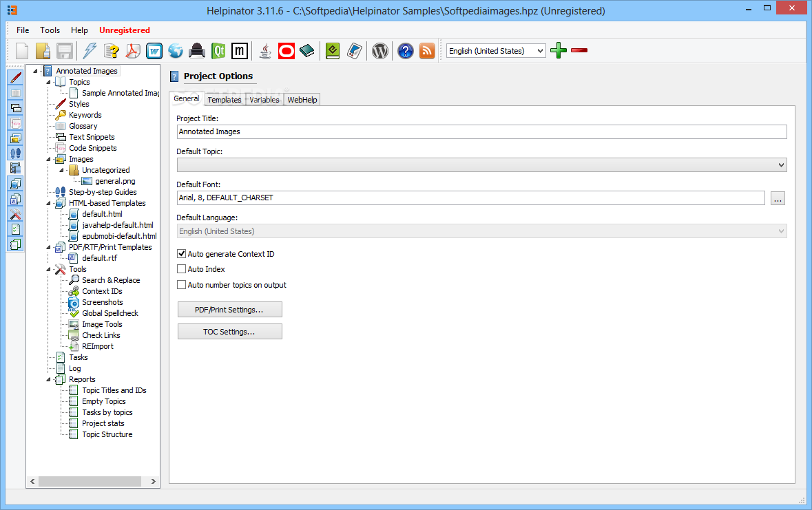Select Search & Replace in the tree
This screenshot has width=812, height=510.
(111, 280)
